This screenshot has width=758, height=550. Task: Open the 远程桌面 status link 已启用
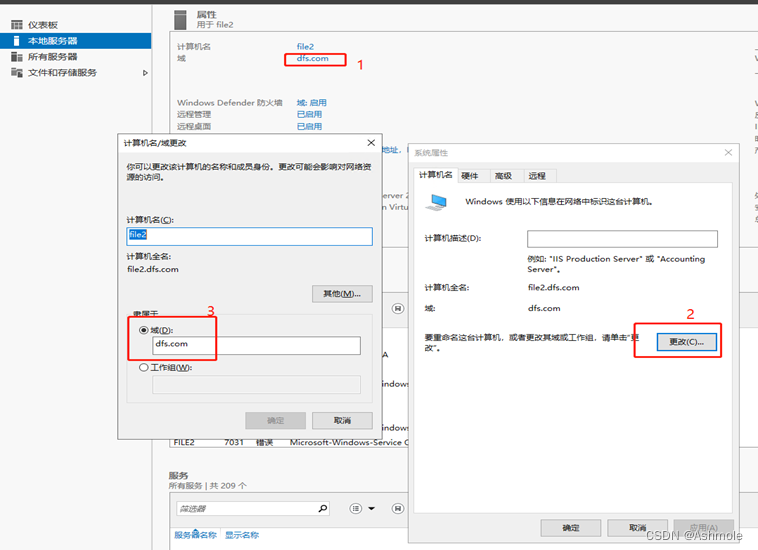[309, 127]
